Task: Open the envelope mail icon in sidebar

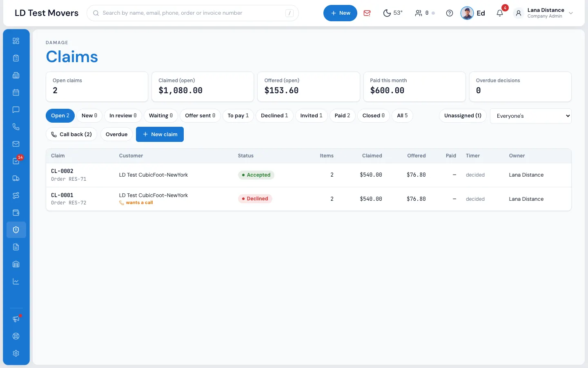Action: 16,144
